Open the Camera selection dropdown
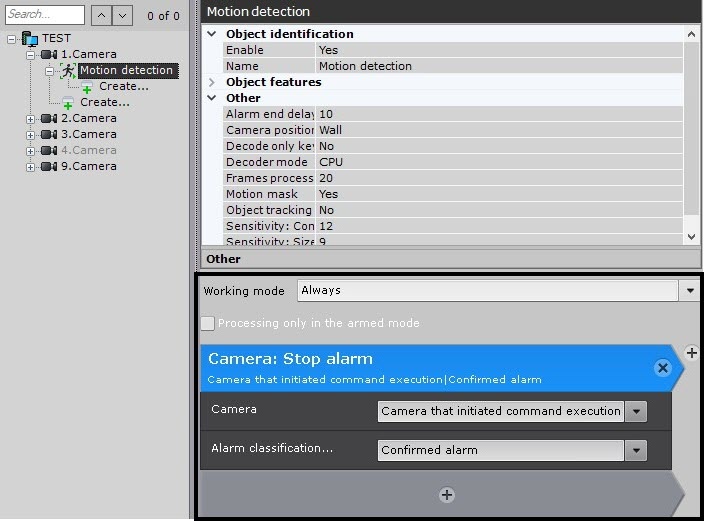The image size is (704, 521). pos(636,411)
